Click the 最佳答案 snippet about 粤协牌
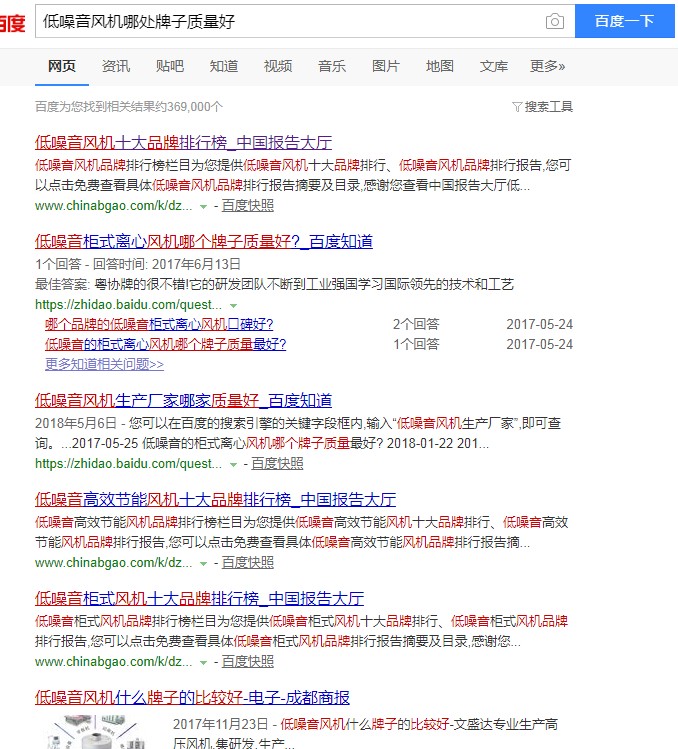 coord(274,285)
